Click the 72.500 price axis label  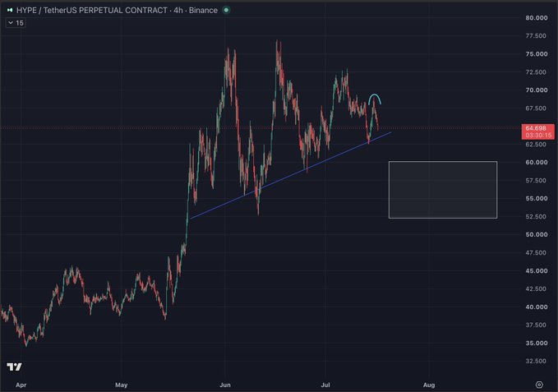coord(537,71)
